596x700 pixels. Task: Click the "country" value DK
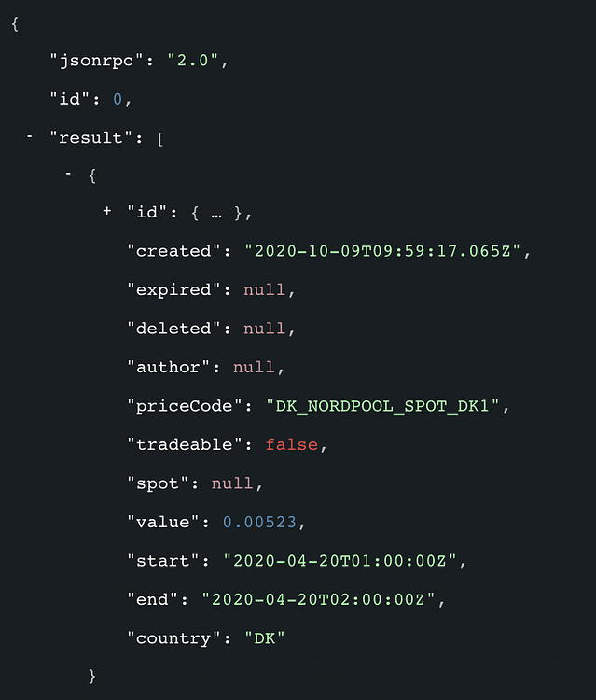click(265, 638)
